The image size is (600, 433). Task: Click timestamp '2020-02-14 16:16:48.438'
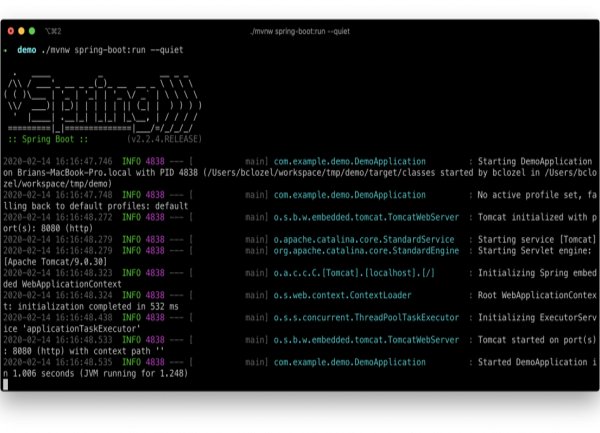(58, 317)
